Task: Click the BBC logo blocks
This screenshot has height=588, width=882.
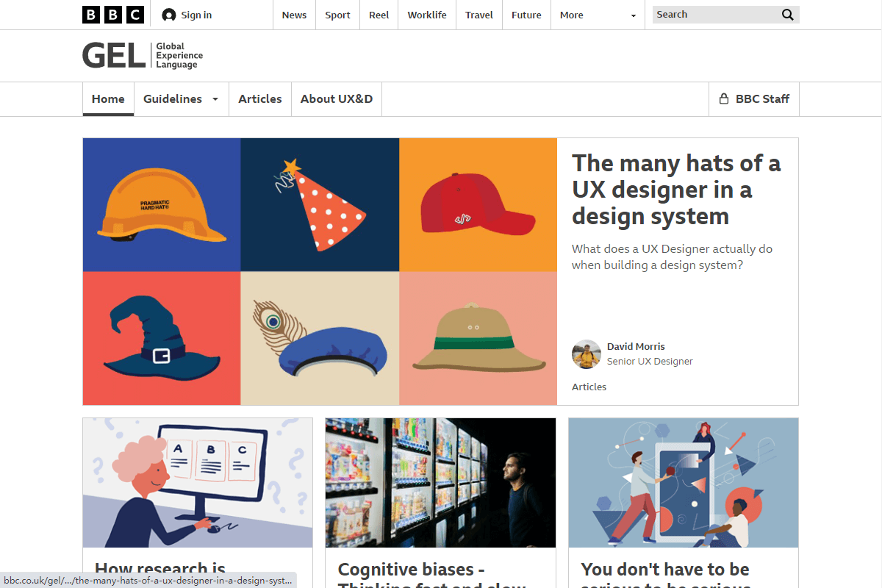Action: [x=113, y=15]
